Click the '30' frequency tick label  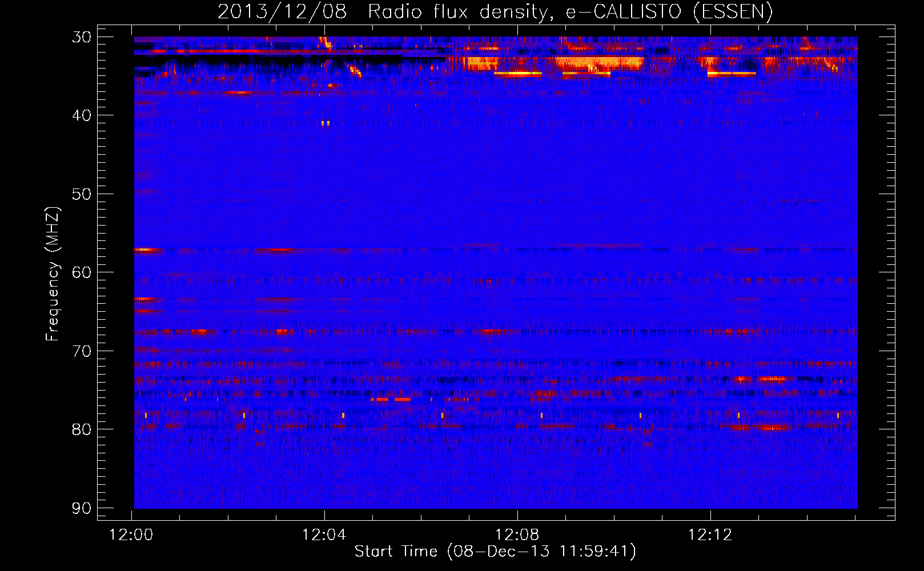tap(82, 37)
